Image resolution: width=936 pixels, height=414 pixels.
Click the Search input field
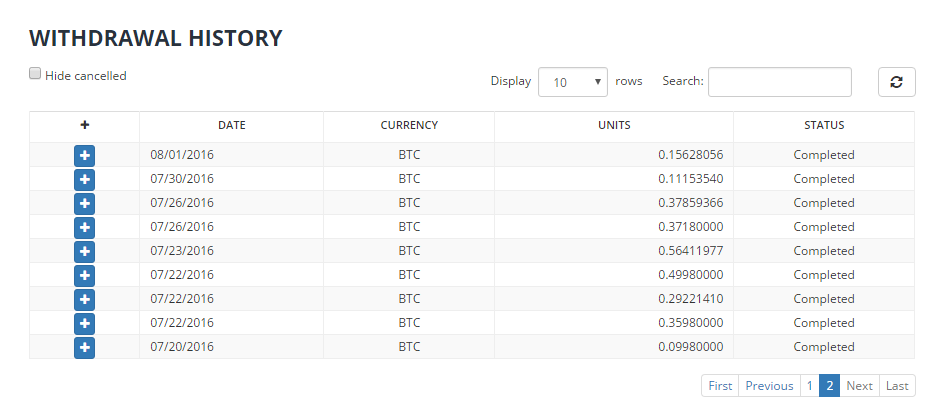(x=779, y=82)
